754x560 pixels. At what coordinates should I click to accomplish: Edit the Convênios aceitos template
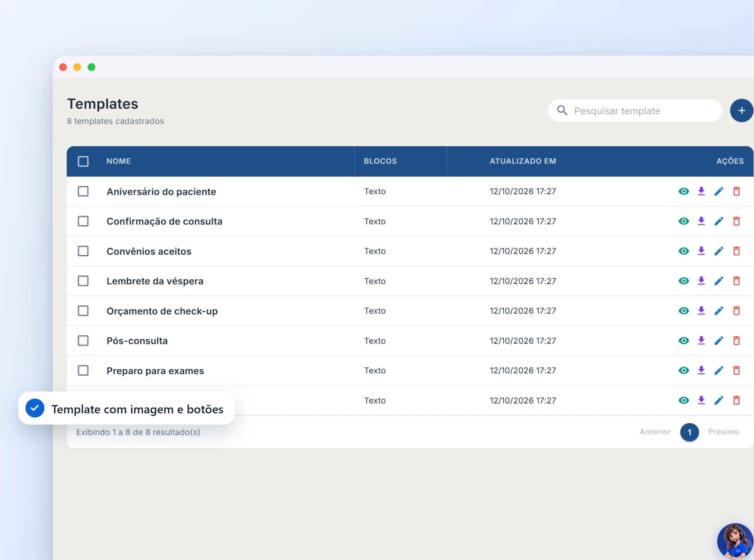[719, 251]
